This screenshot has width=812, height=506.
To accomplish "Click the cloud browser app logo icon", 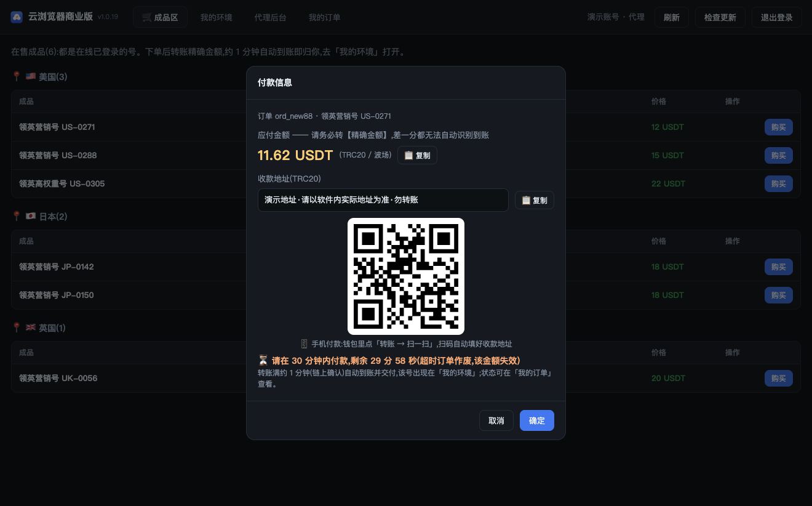I will click(17, 17).
